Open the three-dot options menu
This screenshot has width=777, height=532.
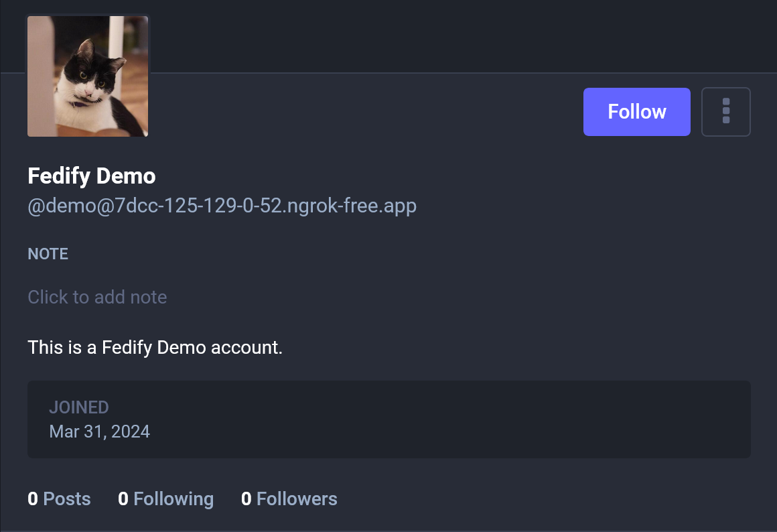click(x=726, y=112)
